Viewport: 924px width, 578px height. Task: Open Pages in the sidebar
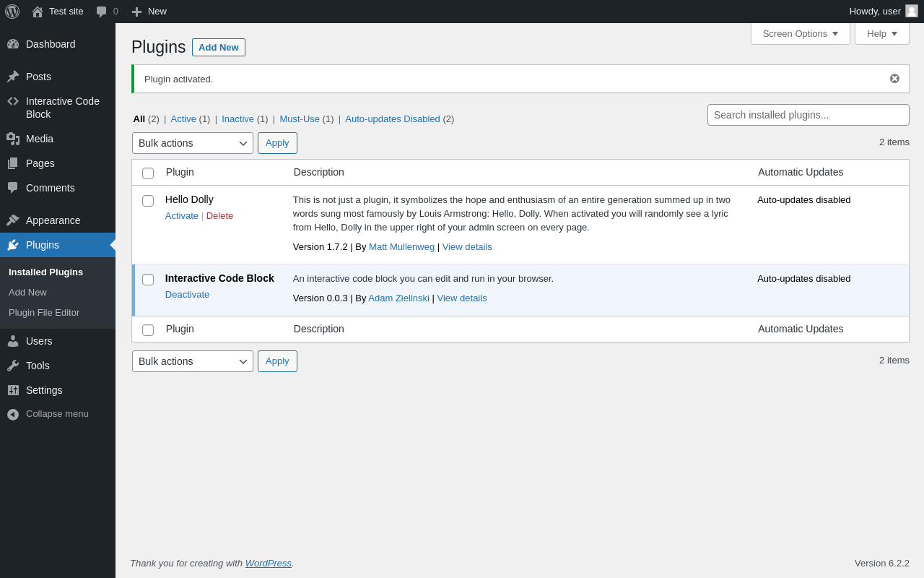[x=58, y=163]
